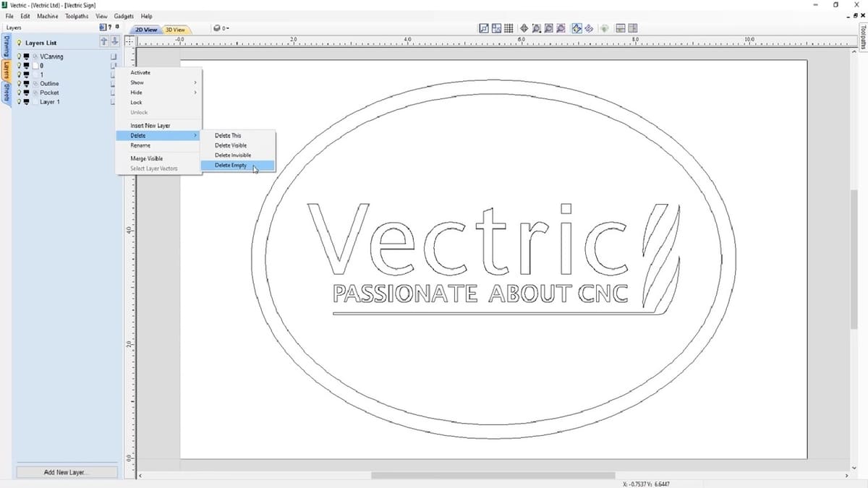Choose Delete Visible from submenu
This screenshot has height=488, width=868.
point(238,145)
